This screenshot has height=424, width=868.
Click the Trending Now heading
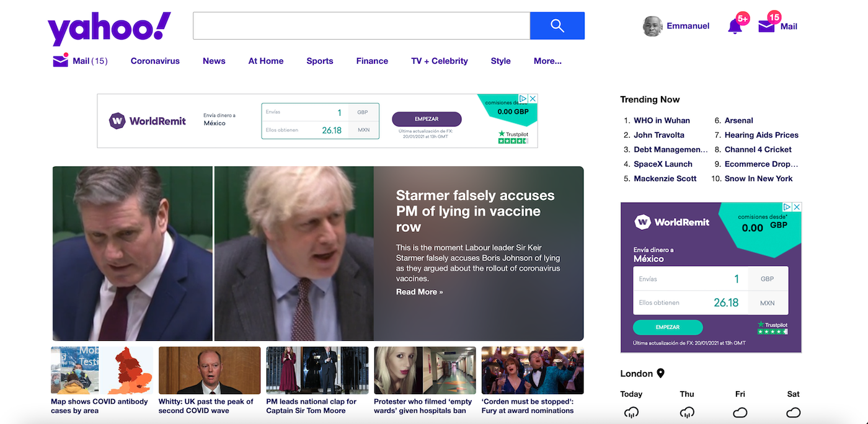[650, 99]
